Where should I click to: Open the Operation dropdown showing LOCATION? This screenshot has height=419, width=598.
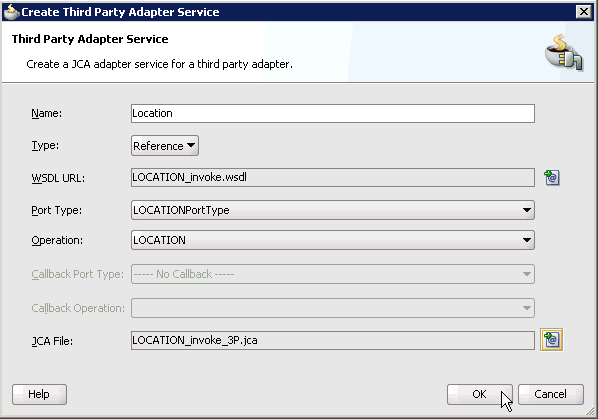(333, 240)
